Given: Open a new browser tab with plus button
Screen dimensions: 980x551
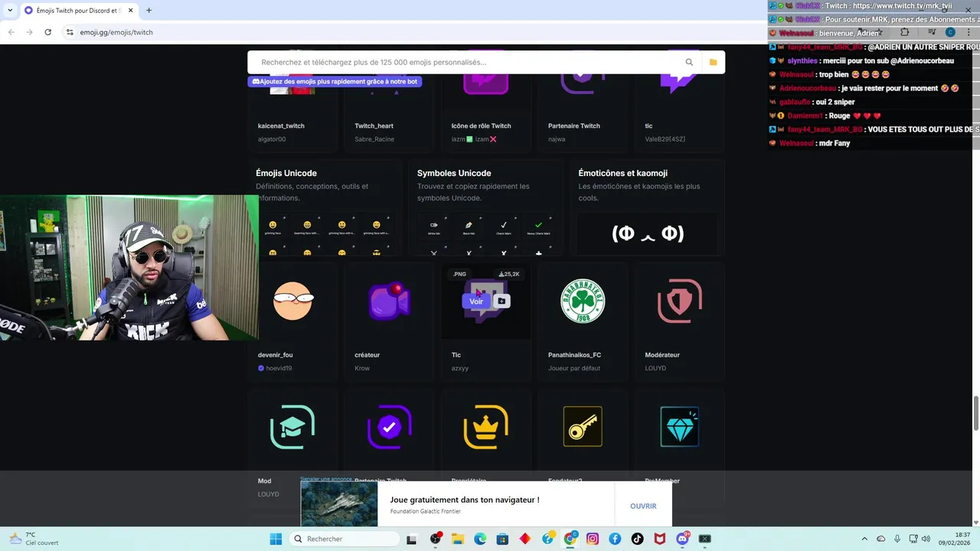Looking at the screenshot, I should pyautogui.click(x=149, y=10).
